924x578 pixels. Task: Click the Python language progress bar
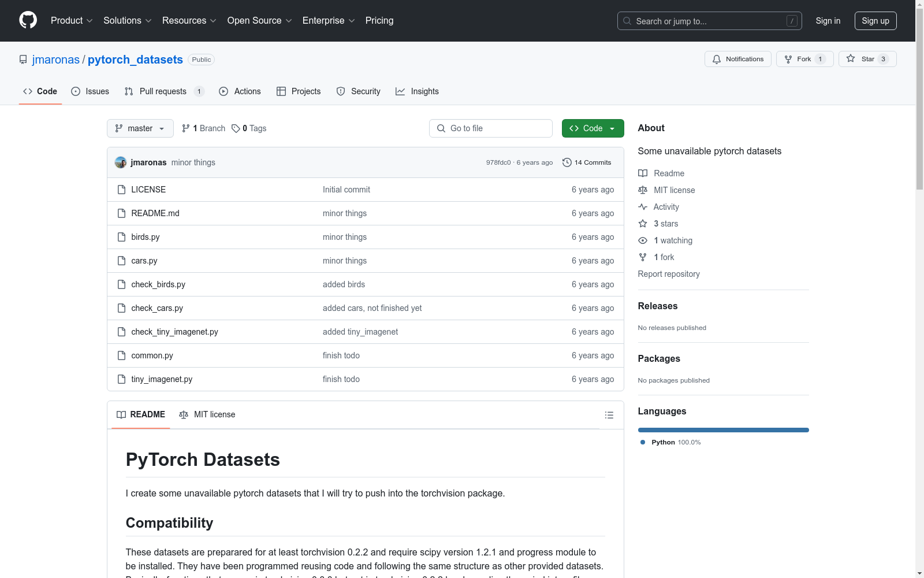coord(724,430)
